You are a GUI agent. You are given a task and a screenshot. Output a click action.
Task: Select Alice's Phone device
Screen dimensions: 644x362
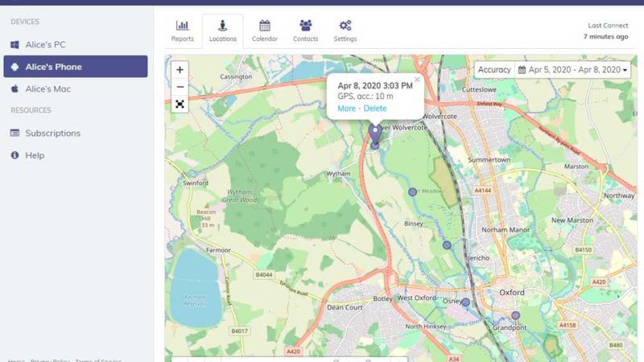click(x=76, y=67)
